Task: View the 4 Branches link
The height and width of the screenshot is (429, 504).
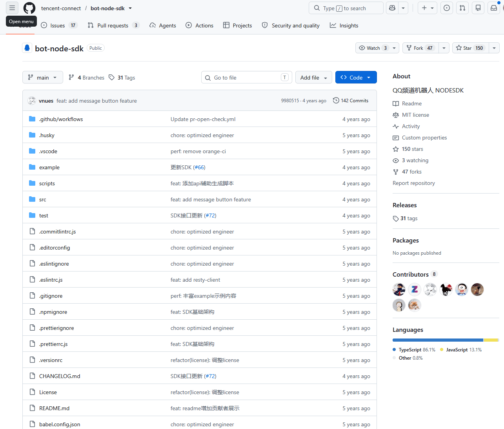Action: click(x=86, y=78)
